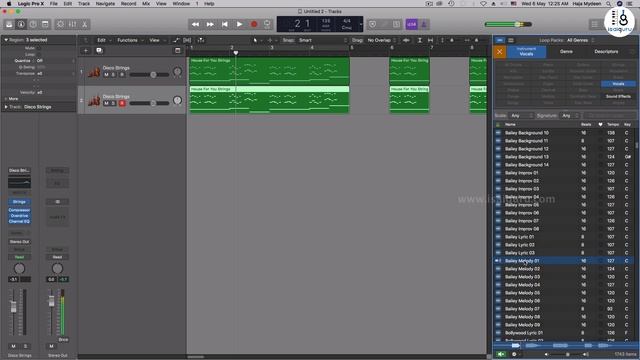Open the tracks area Functions menu
The height and width of the screenshot is (360, 640).
129,40
